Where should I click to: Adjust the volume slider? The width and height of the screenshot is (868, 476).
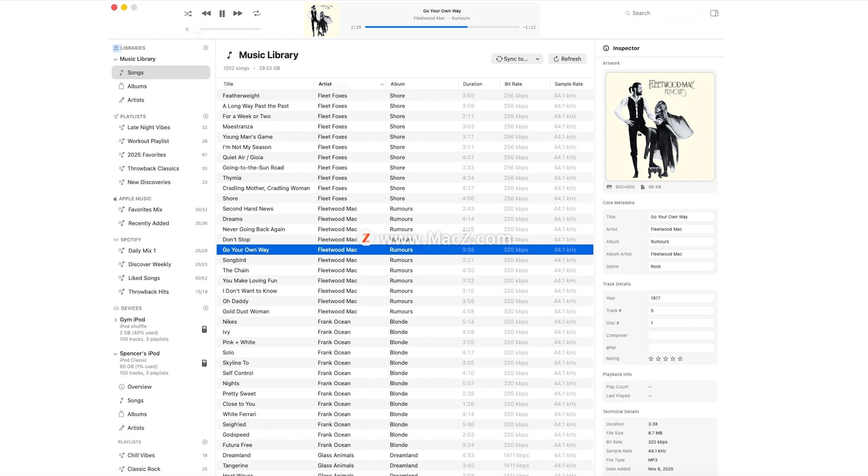tap(229, 29)
